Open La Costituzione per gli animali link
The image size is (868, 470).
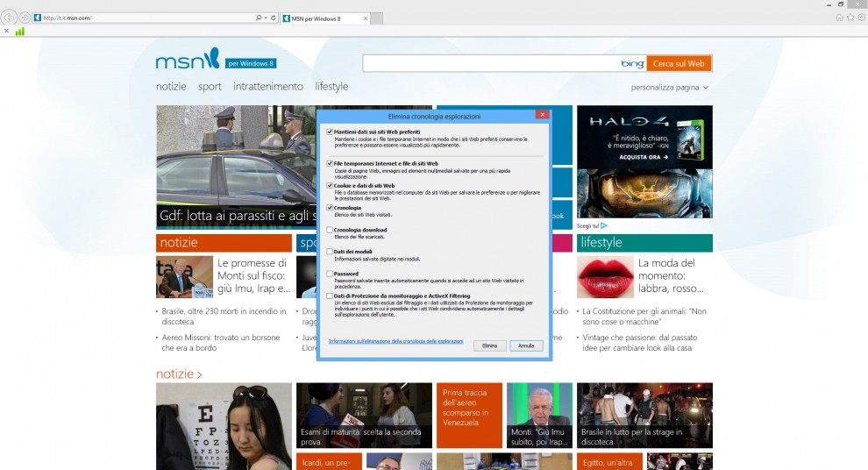(644, 316)
